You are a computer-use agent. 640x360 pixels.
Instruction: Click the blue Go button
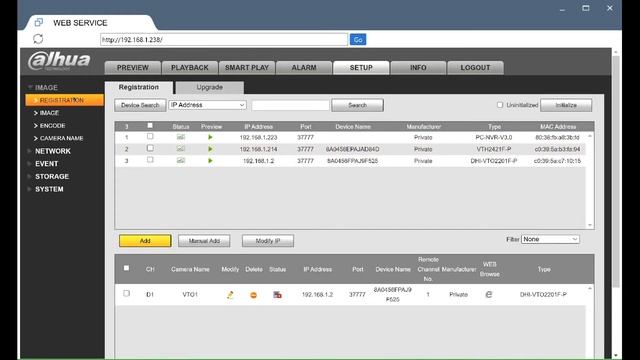click(358, 40)
